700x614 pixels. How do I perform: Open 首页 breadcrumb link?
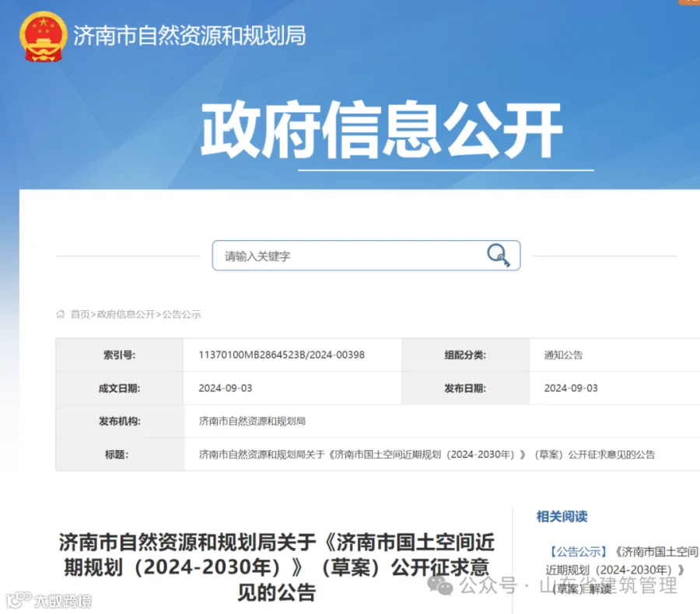tap(80, 314)
